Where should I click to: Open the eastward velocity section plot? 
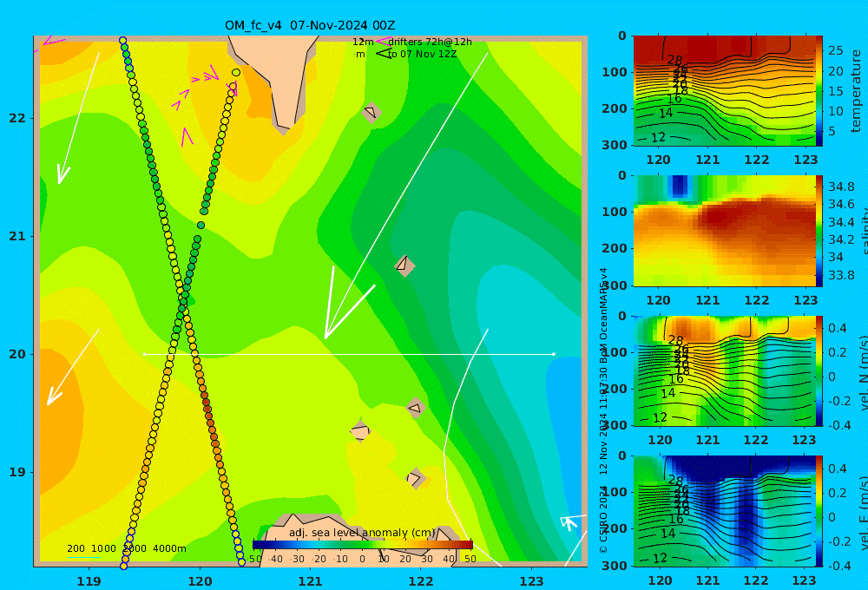pyautogui.click(x=724, y=511)
